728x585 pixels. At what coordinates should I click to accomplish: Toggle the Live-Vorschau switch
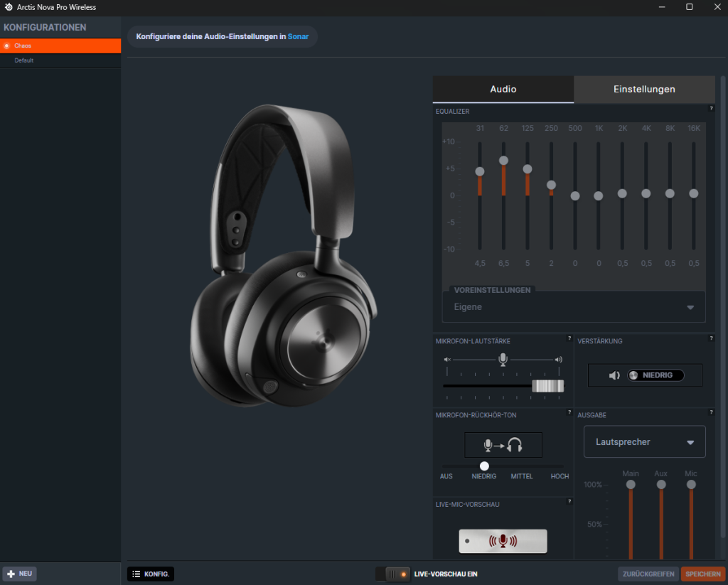click(393, 574)
